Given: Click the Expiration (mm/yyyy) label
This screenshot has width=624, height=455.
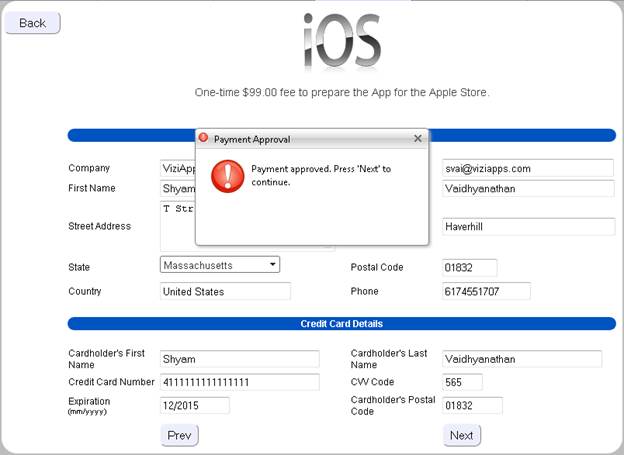Looking at the screenshot, I should click(89, 406).
